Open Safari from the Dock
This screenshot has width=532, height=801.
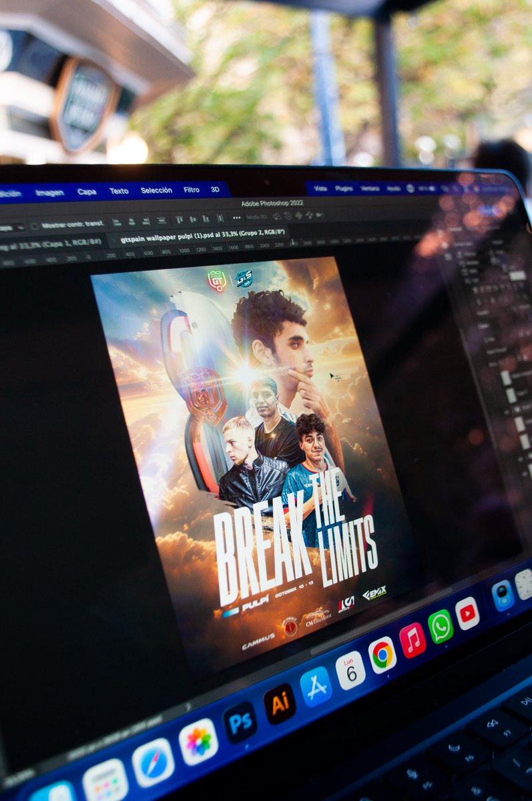(153, 762)
